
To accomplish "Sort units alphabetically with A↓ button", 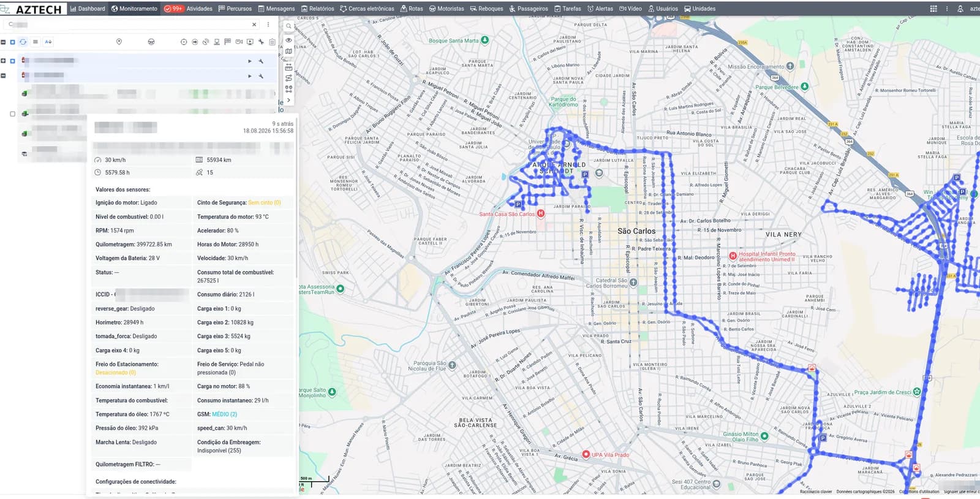I will point(48,42).
